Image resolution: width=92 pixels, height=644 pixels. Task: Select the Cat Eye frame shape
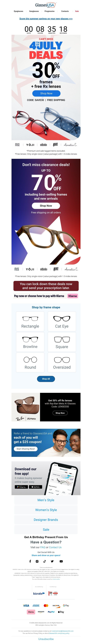point(62,321)
